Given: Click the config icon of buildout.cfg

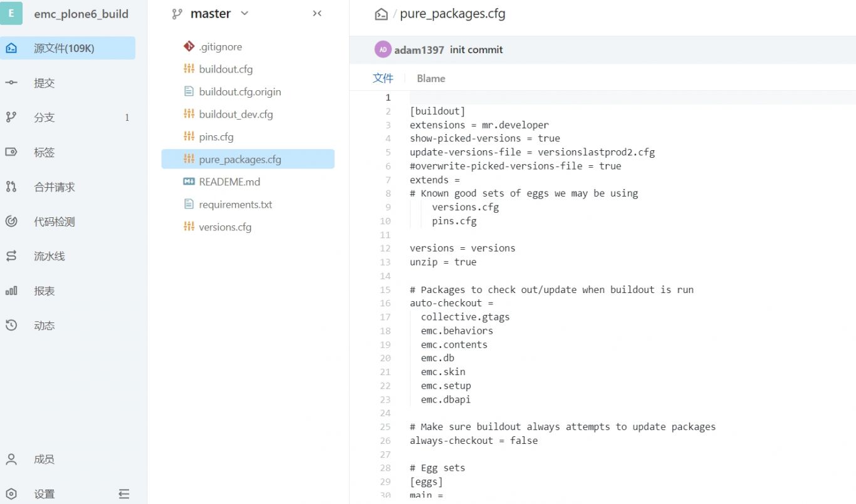Looking at the screenshot, I should coord(189,69).
